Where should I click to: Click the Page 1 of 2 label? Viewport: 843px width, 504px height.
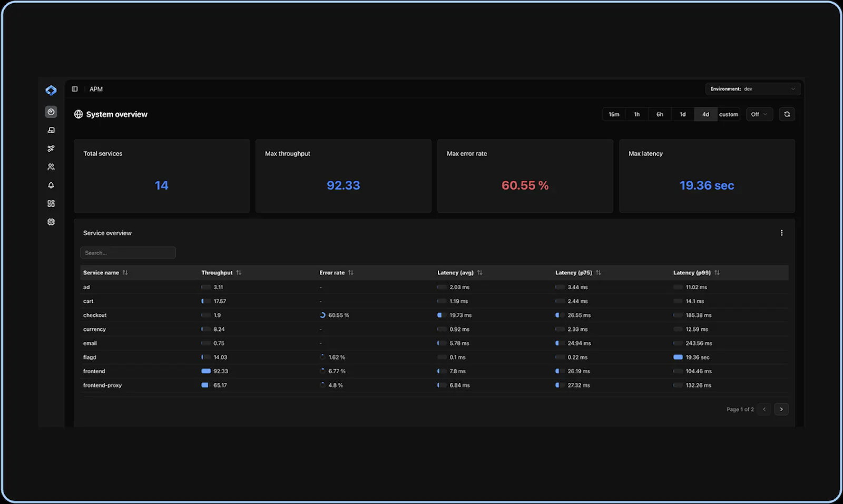click(740, 409)
